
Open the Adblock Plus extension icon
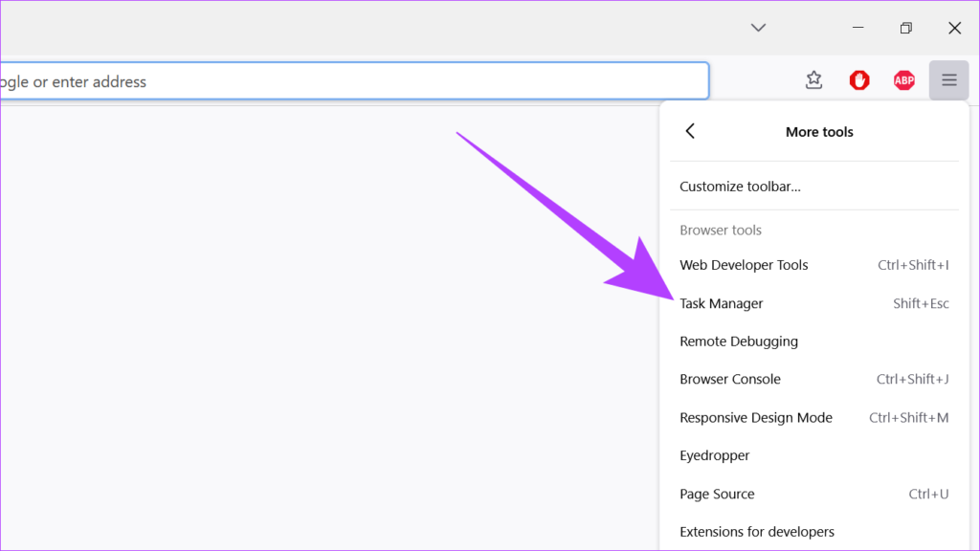click(904, 80)
